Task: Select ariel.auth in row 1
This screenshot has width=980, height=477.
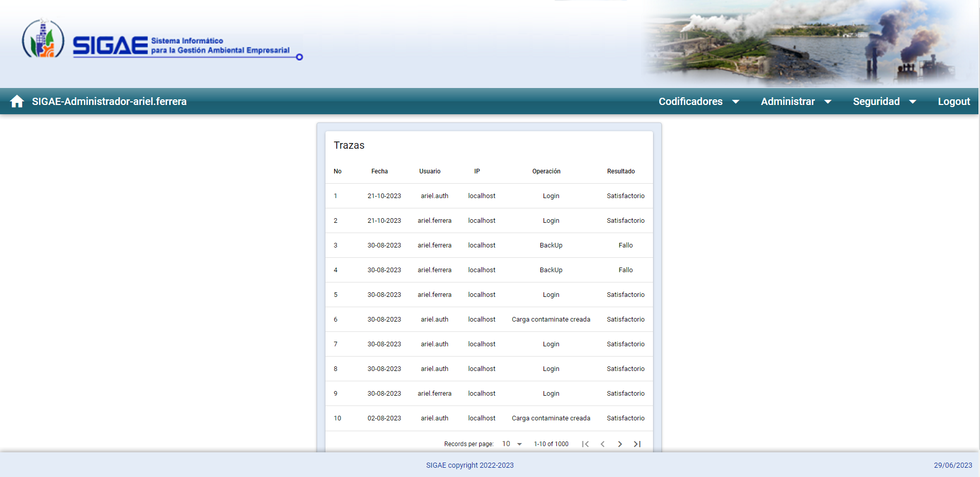Action: coord(434,196)
